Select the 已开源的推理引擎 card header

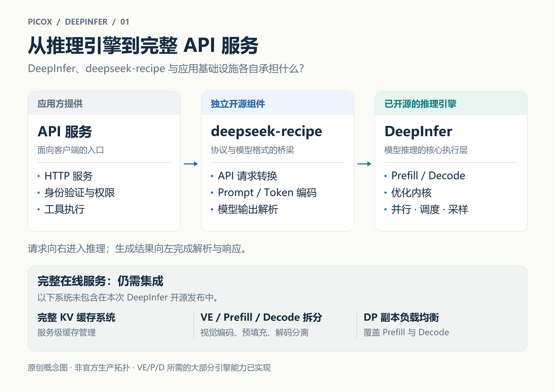click(x=451, y=103)
